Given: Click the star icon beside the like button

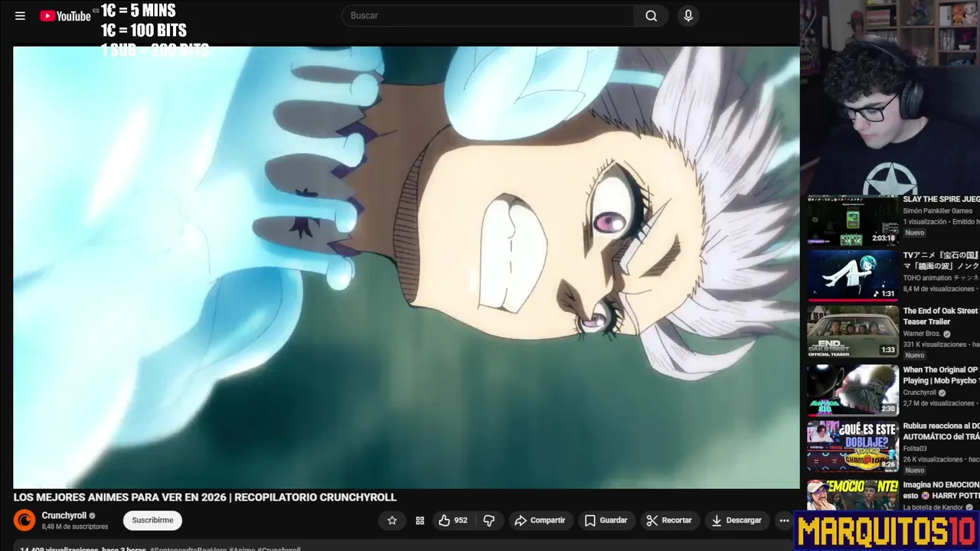Looking at the screenshot, I should tap(392, 520).
